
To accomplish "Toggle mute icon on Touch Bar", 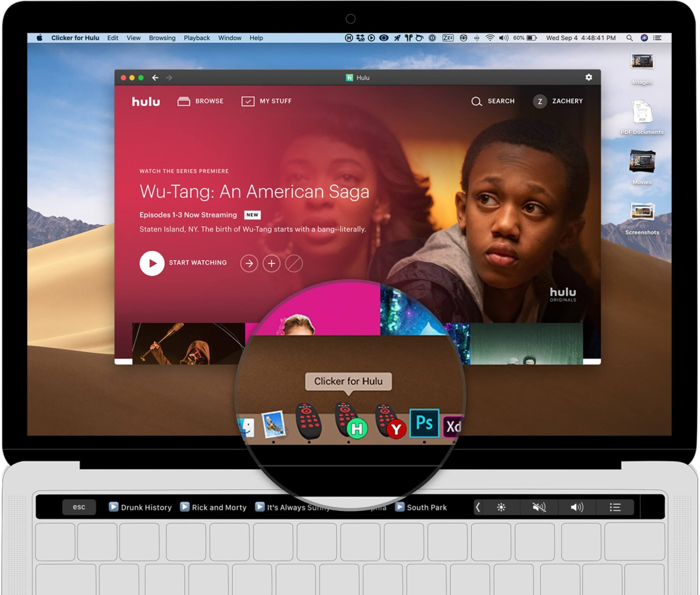I will coord(539,507).
